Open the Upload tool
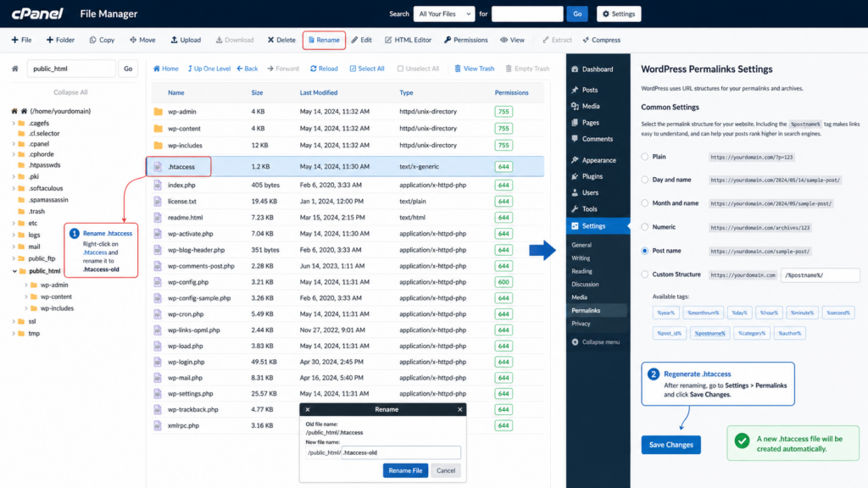 coord(186,40)
